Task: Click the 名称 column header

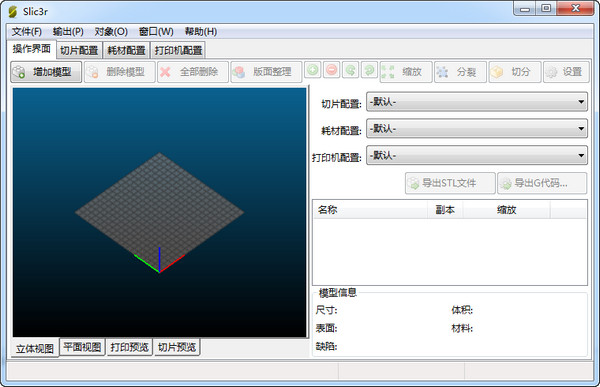Action: 370,210
